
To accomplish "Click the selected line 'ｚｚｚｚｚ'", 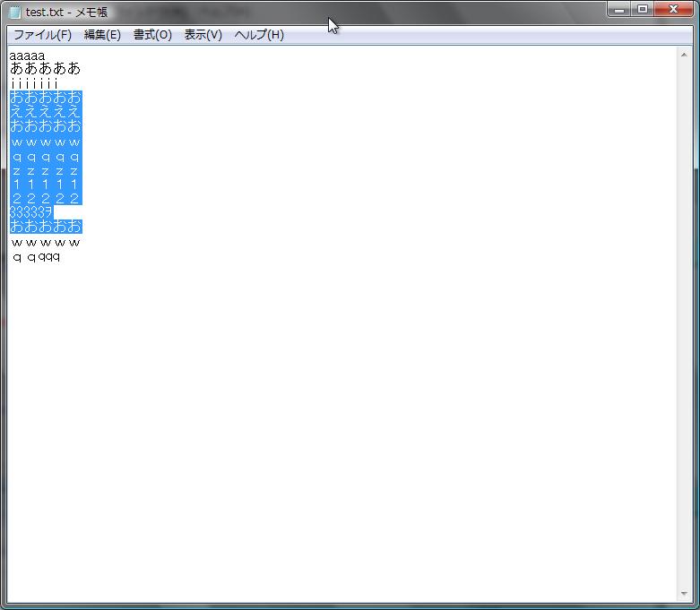I will click(45, 170).
